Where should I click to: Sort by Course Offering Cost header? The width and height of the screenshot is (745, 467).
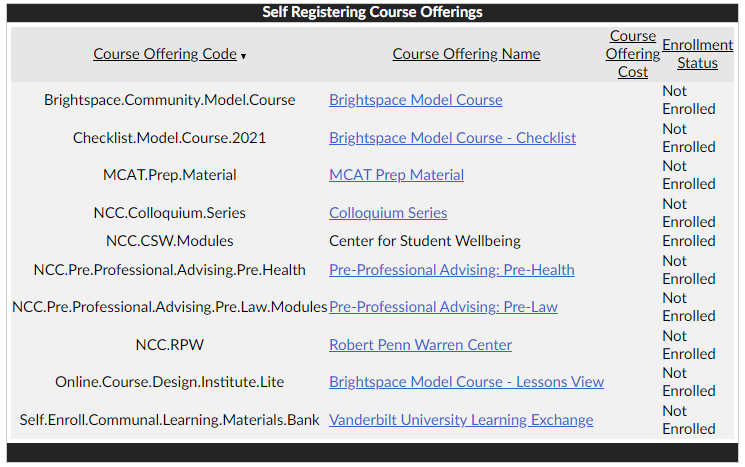click(632, 54)
